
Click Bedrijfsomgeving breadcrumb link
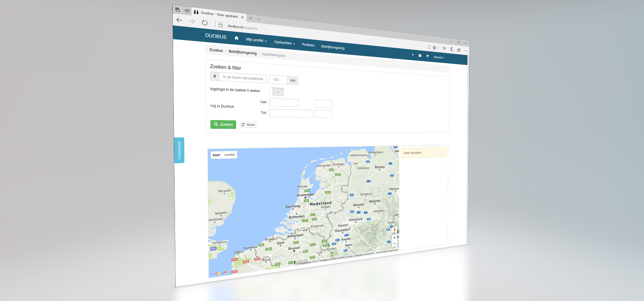click(243, 53)
